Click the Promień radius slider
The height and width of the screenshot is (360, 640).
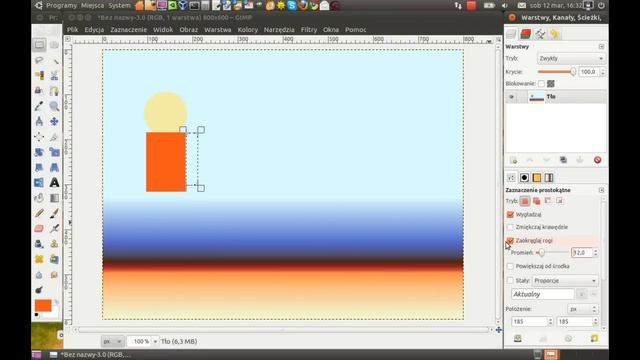pos(552,253)
